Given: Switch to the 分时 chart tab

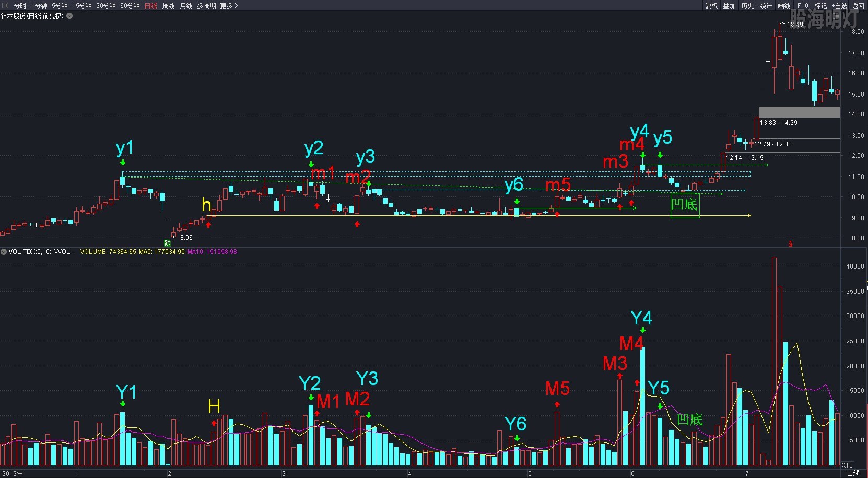Looking at the screenshot, I should (x=20, y=6).
